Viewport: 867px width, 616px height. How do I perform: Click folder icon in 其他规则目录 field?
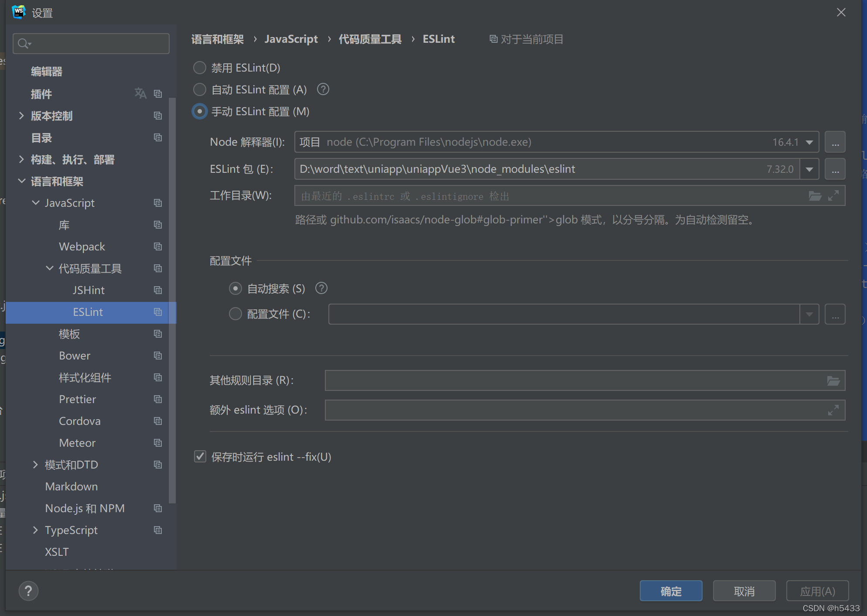(x=833, y=381)
